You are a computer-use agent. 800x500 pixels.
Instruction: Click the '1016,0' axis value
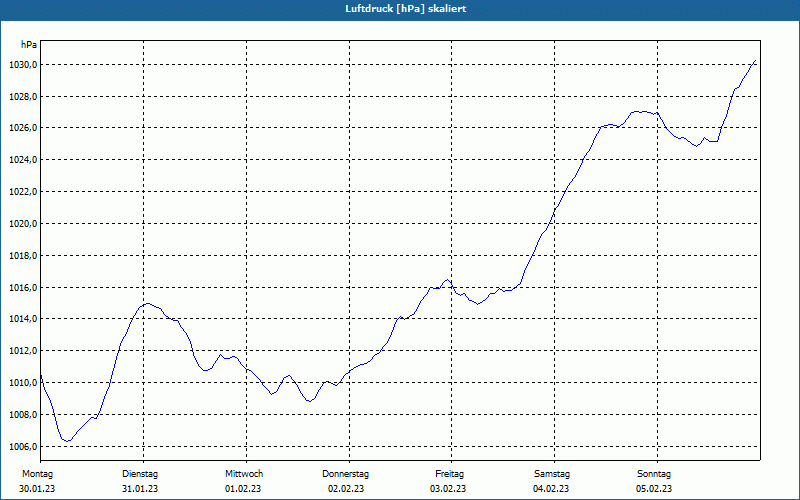coord(22,288)
